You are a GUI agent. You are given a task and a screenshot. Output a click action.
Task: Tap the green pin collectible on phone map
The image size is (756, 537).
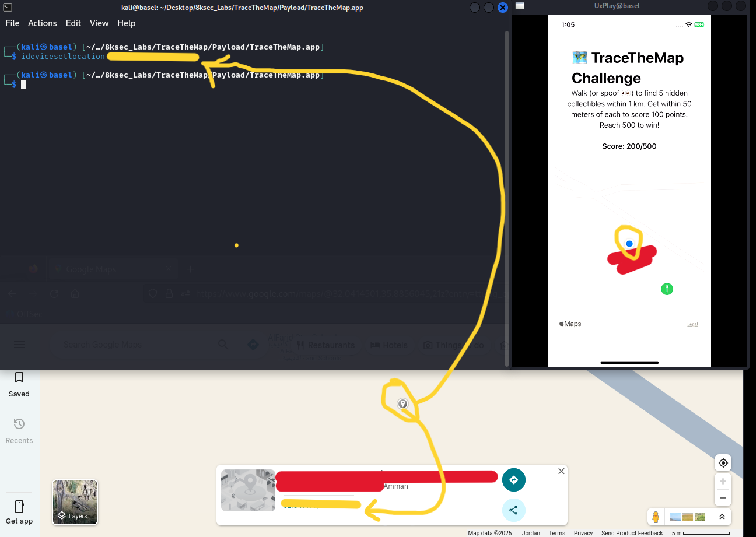tap(667, 289)
